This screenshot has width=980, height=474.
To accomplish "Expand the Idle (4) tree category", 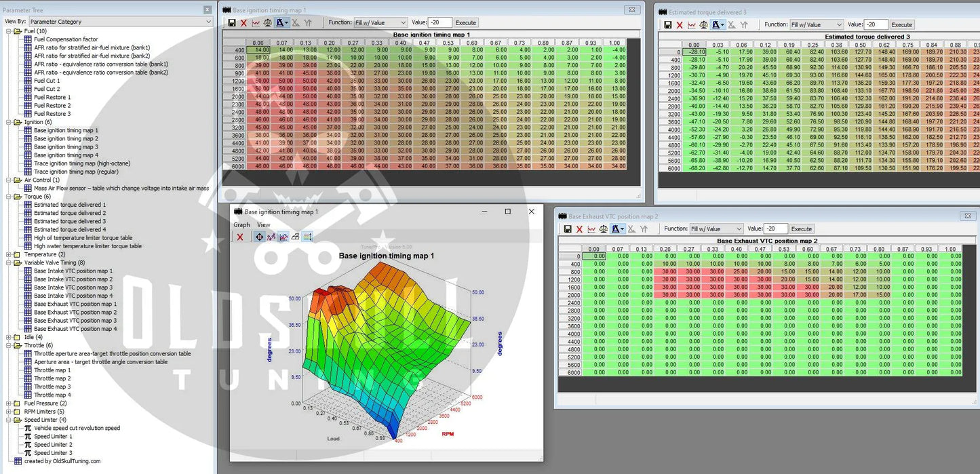I will pyautogui.click(x=9, y=337).
